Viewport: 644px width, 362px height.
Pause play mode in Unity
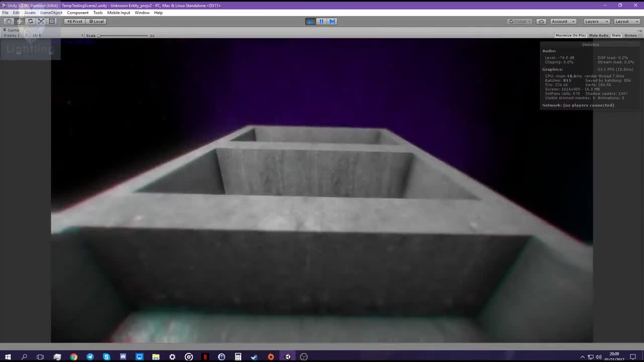coord(320,21)
